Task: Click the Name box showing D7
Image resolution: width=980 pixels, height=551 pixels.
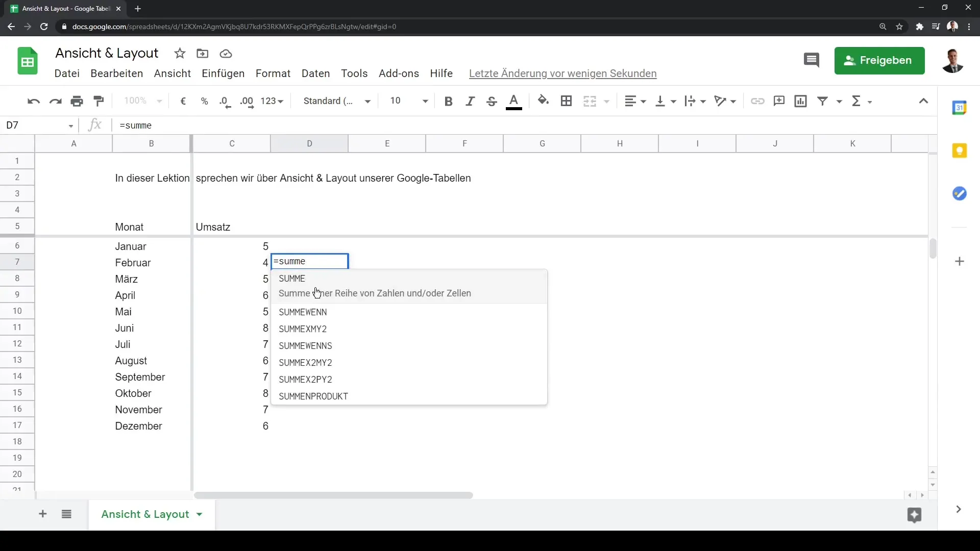Action: click(40, 126)
